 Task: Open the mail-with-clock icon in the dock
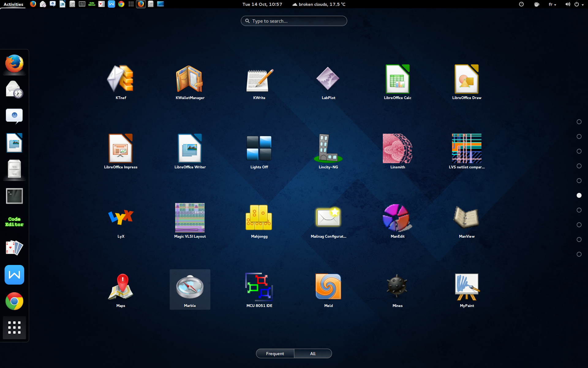coord(14,90)
